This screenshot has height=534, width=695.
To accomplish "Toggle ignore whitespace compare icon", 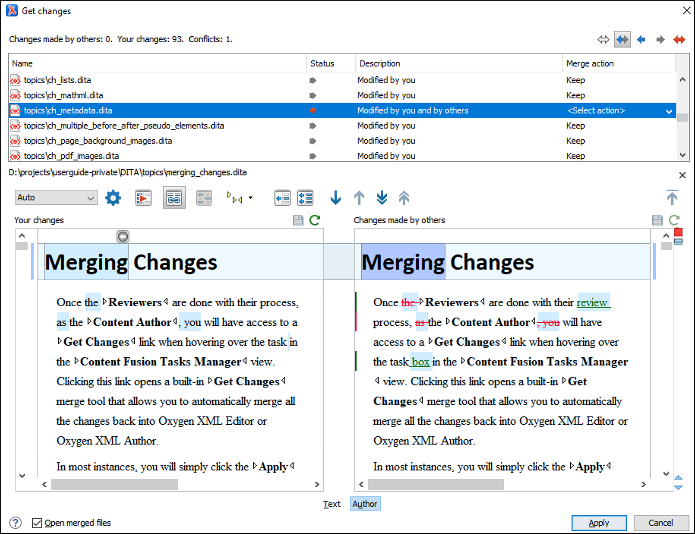I will coord(204,198).
